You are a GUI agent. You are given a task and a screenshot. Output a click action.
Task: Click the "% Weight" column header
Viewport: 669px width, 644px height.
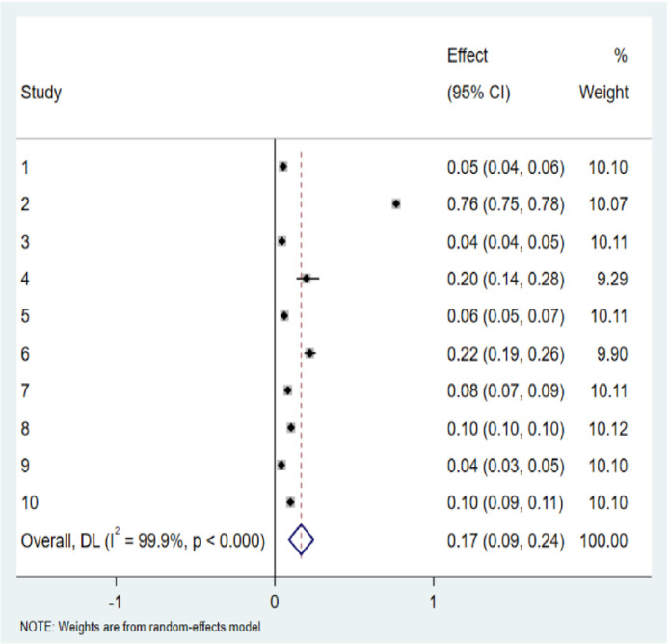[603, 75]
